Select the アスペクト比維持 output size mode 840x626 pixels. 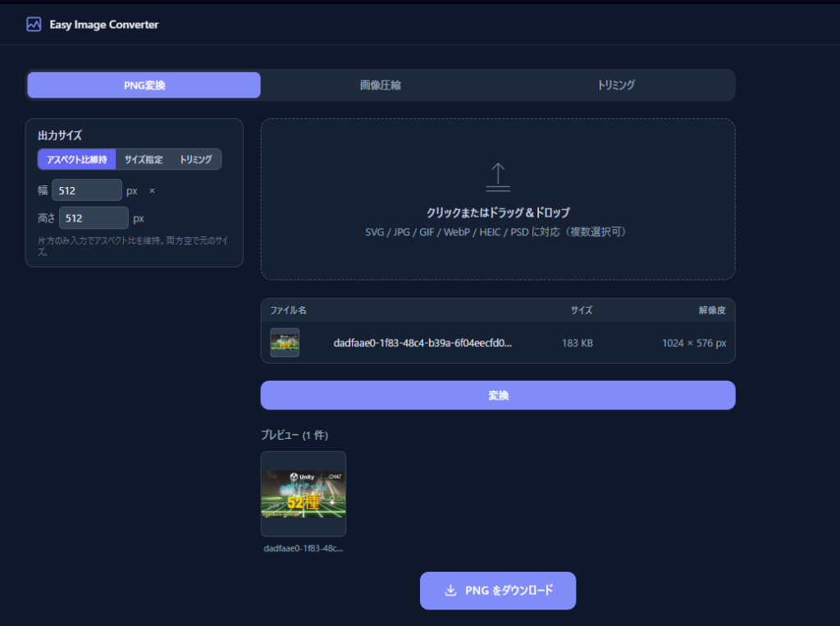76,159
